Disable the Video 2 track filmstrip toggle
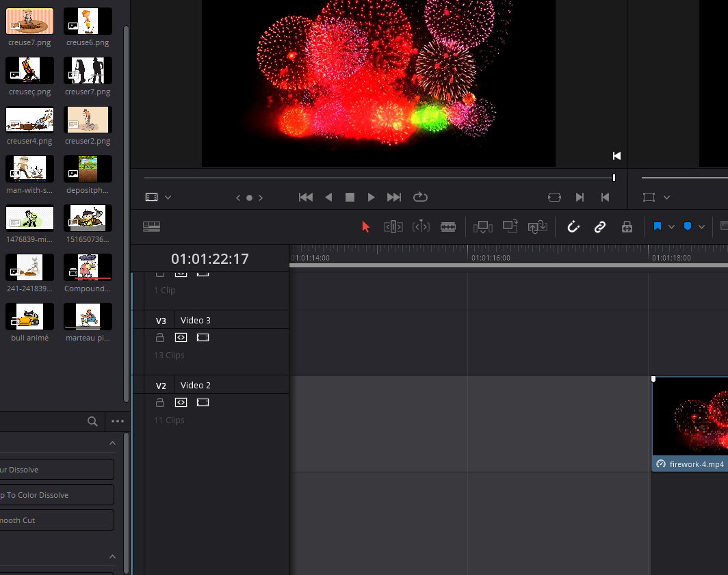 [203, 403]
